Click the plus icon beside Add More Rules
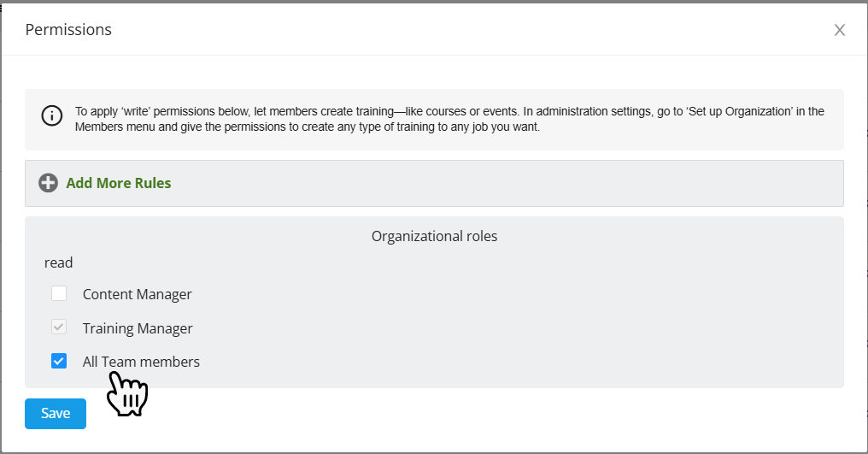The image size is (868, 454). tap(49, 183)
